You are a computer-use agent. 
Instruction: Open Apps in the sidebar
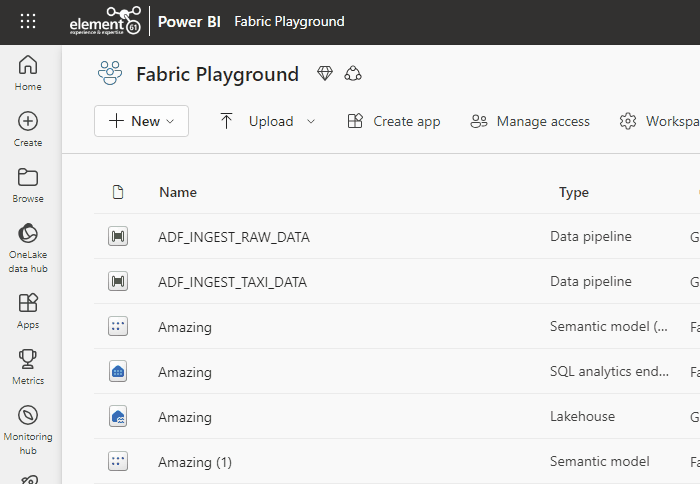click(28, 310)
